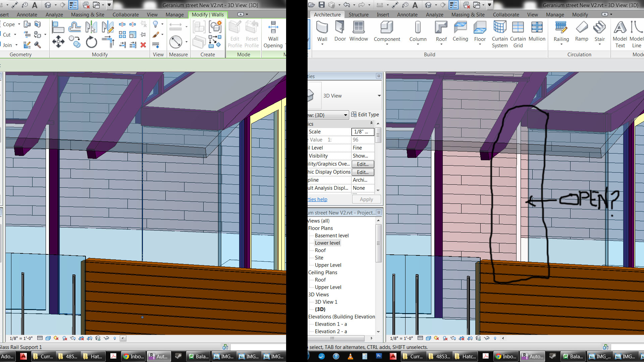
Task: Click the Rotate tool icon
Action: coord(91,42)
